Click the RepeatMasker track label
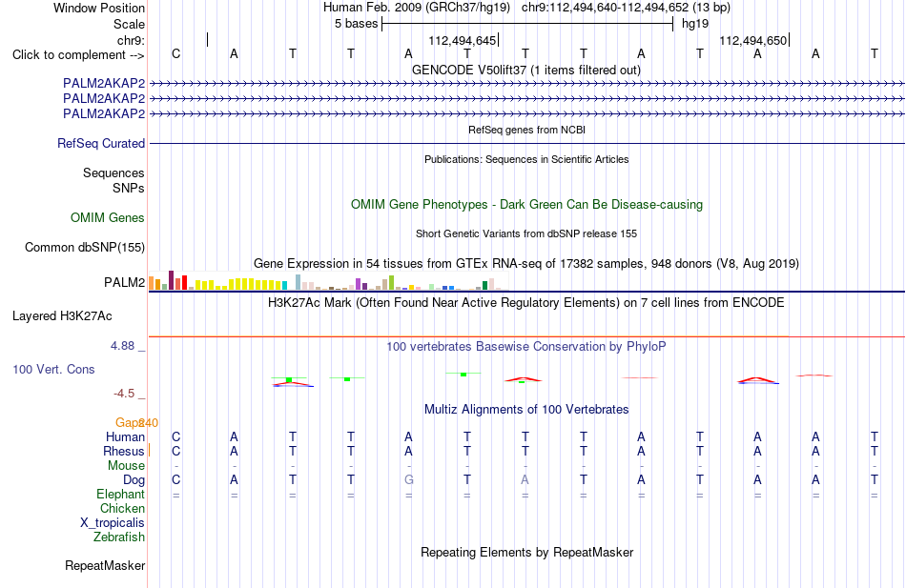 point(105,565)
